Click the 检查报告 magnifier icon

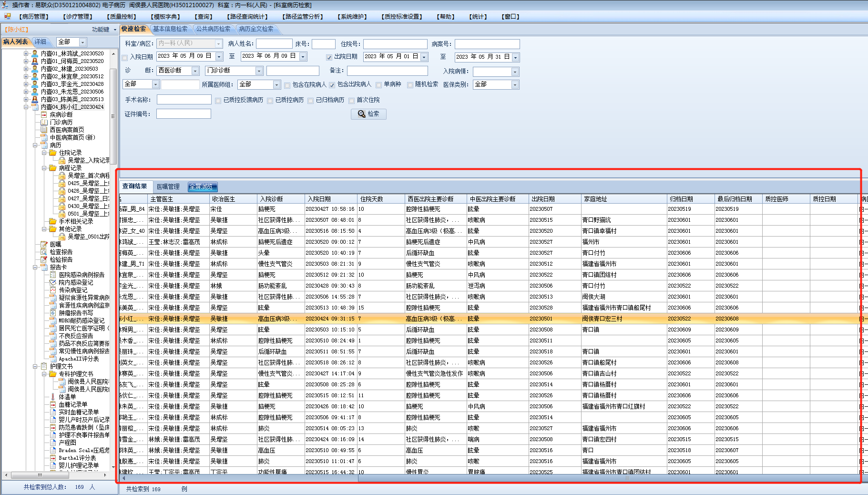coord(44,252)
